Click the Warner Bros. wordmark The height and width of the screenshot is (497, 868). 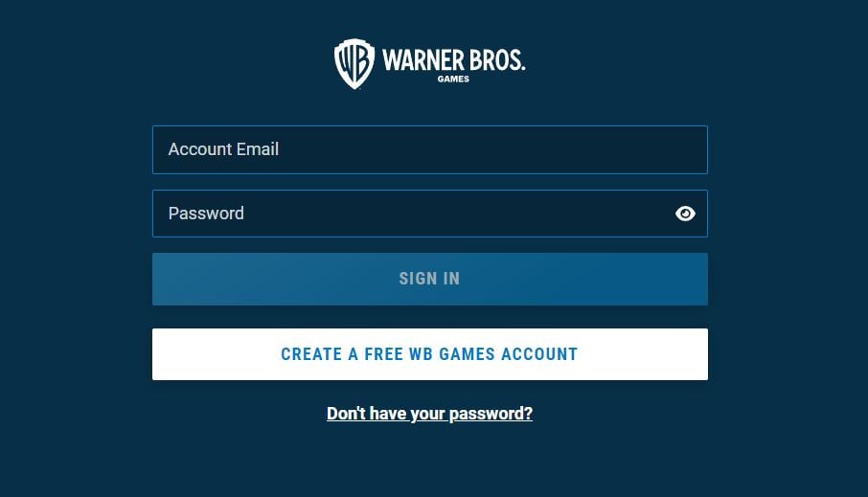click(453, 59)
